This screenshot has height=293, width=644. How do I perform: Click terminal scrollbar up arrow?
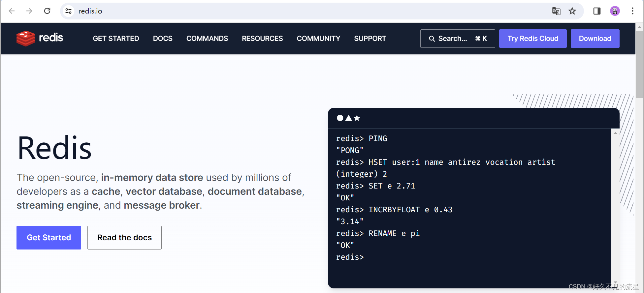[x=615, y=133]
